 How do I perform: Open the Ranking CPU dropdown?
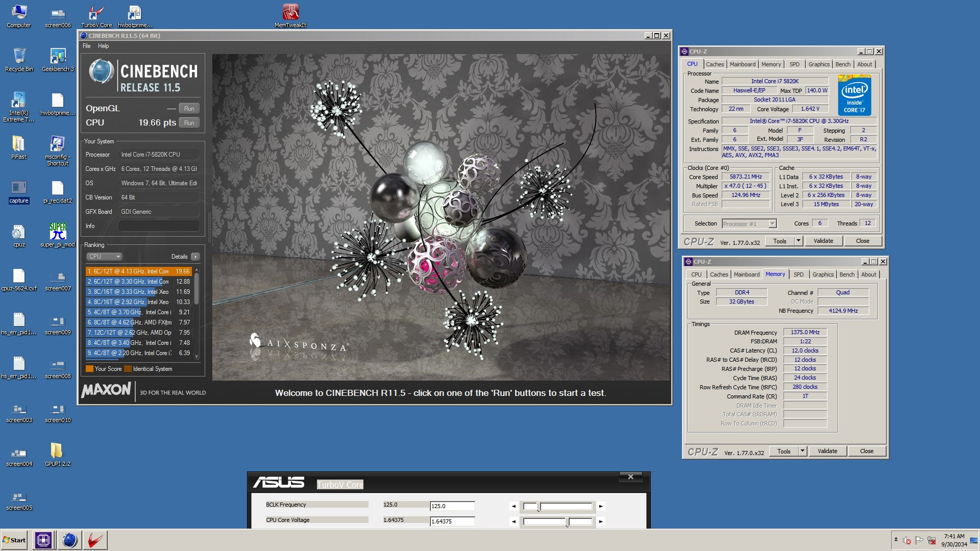click(104, 257)
